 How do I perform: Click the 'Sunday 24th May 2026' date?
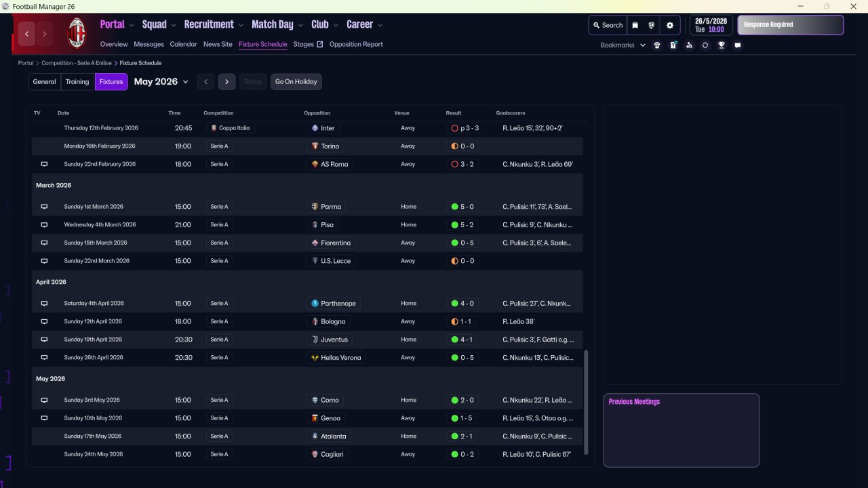[x=94, y=454]
